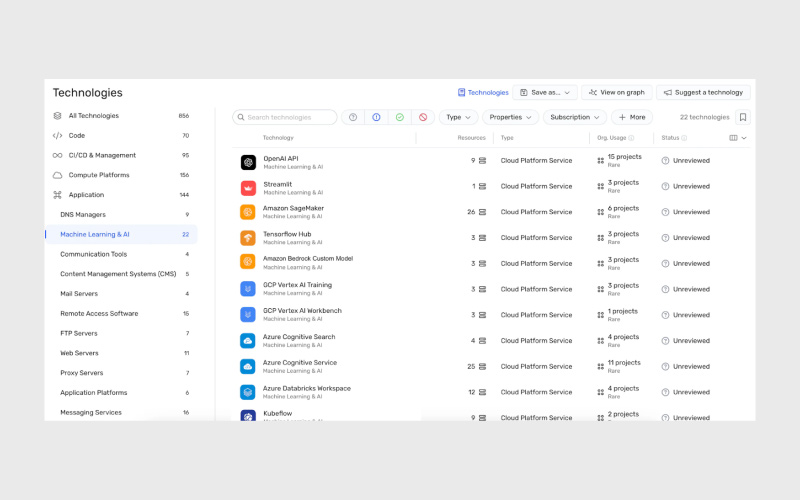
Task: Select Compute Platforms in the sidebar
Action: tap(98, 175)
